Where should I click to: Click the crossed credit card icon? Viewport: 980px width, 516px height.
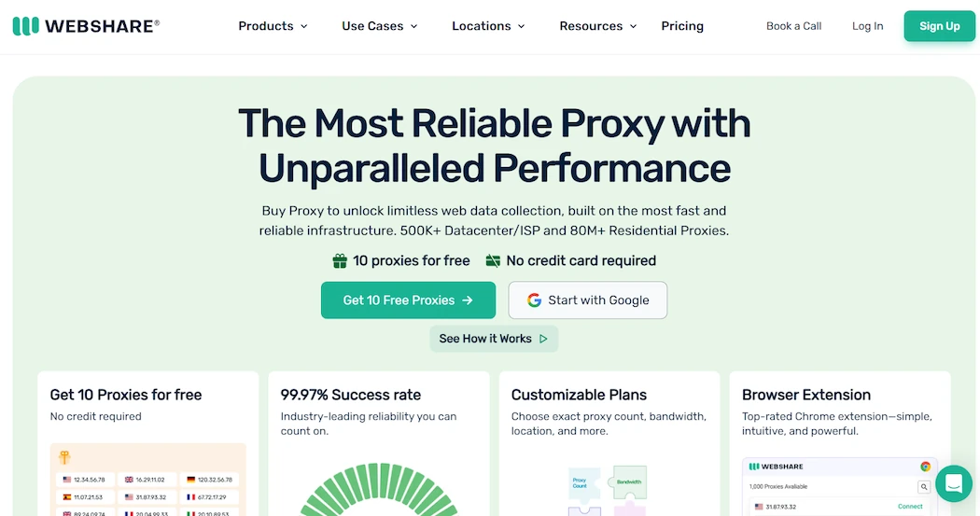click(x=493, y=261)
